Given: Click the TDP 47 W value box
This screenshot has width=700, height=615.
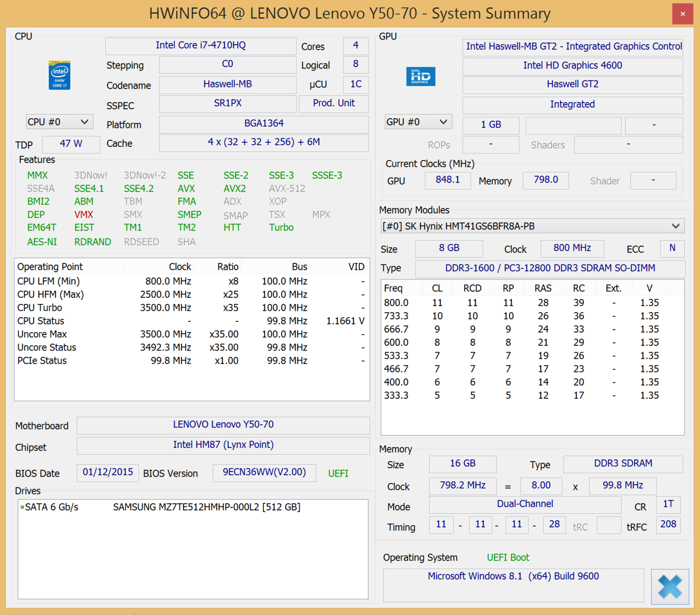Looking at the screenshot, I should [x=71, y=144].
